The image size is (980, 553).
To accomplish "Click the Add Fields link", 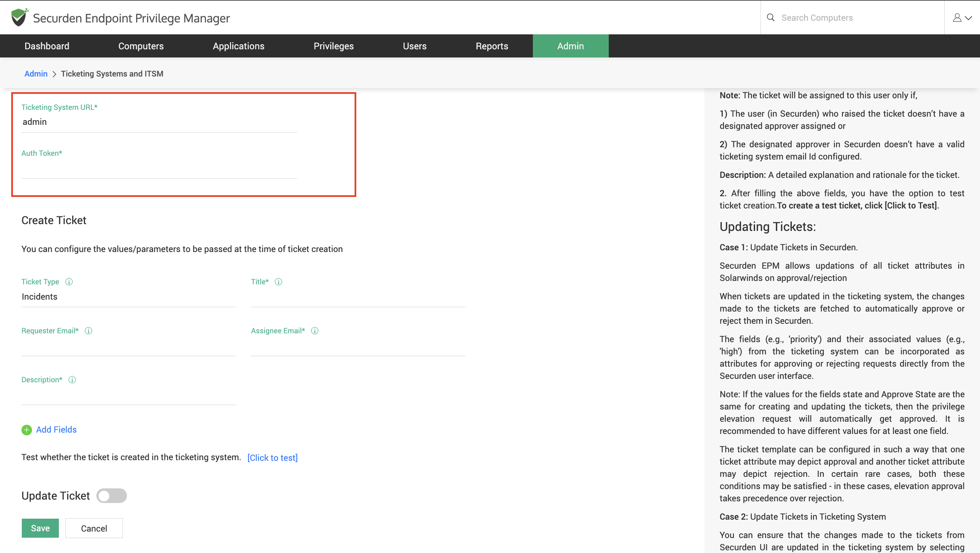I will point(56,430).
